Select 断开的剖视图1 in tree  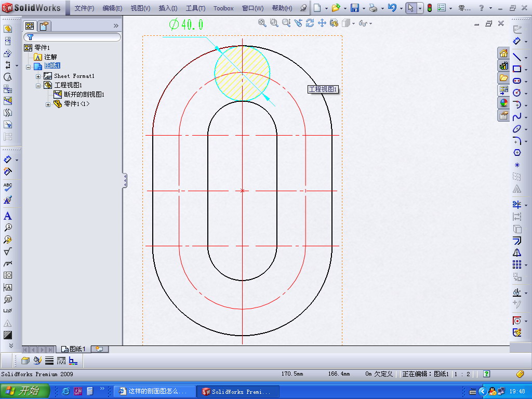(84, 95)
